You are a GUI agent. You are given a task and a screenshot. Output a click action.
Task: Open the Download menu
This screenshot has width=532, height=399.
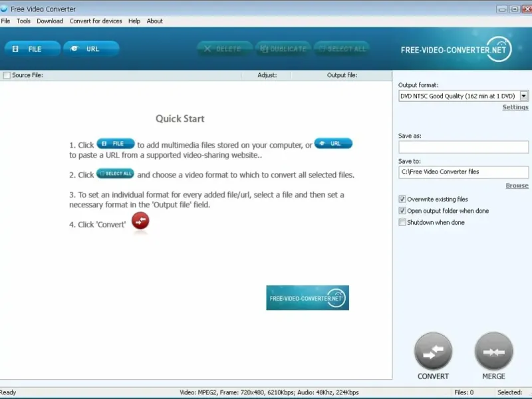50,21
